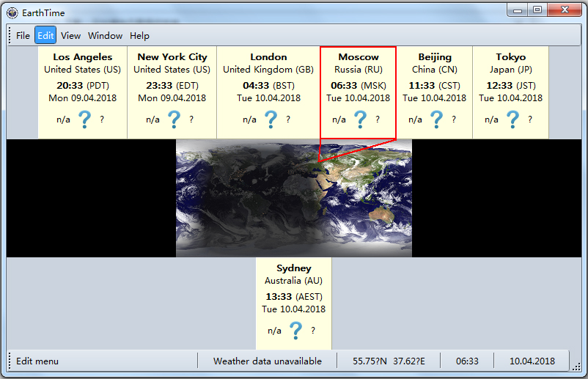This screenshot has height=379, width=588.
Task: Click the Mon 09.04.2018 date under New York City
Action: coord(172,98)
